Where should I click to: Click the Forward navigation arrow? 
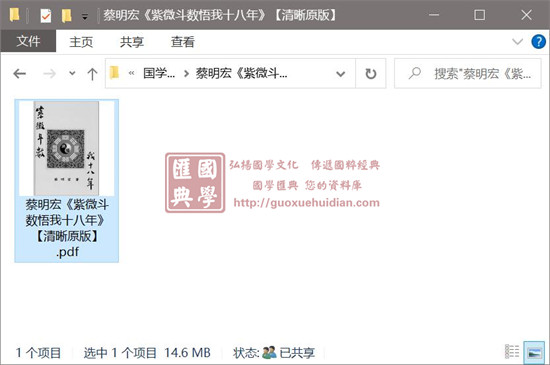[49, 74]
